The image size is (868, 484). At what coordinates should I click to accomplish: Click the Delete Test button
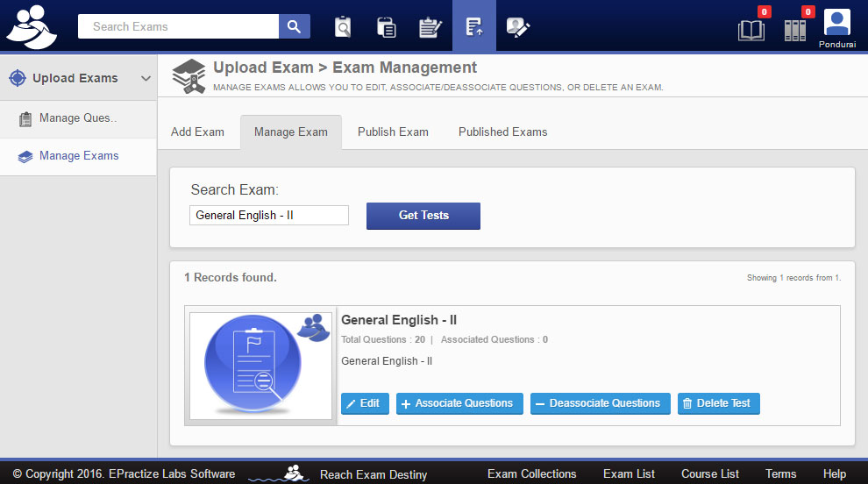(718, 403)
